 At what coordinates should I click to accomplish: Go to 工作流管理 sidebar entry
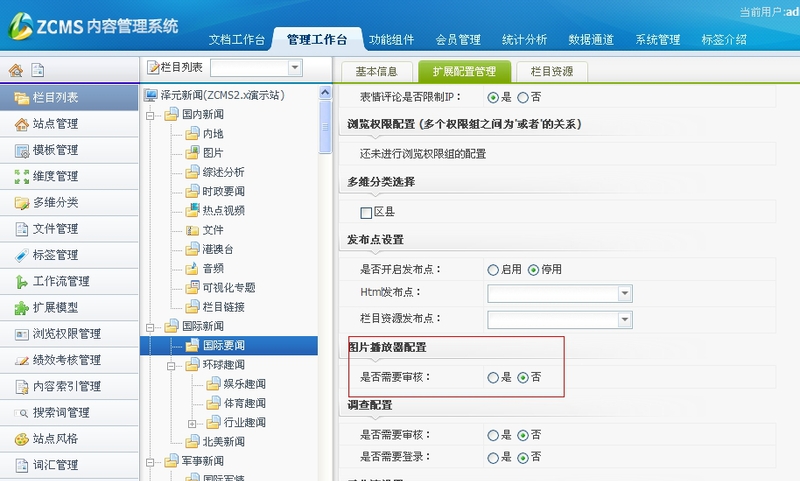(x=60, y=281)
